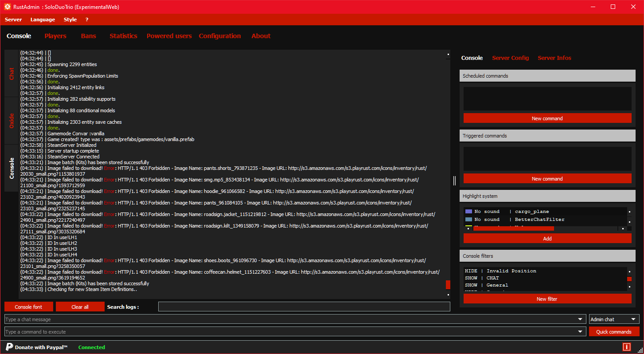This screenshot has width=644, height=354.
Task: Focus the 'Type a chat message' field
Action: point(294,319)
